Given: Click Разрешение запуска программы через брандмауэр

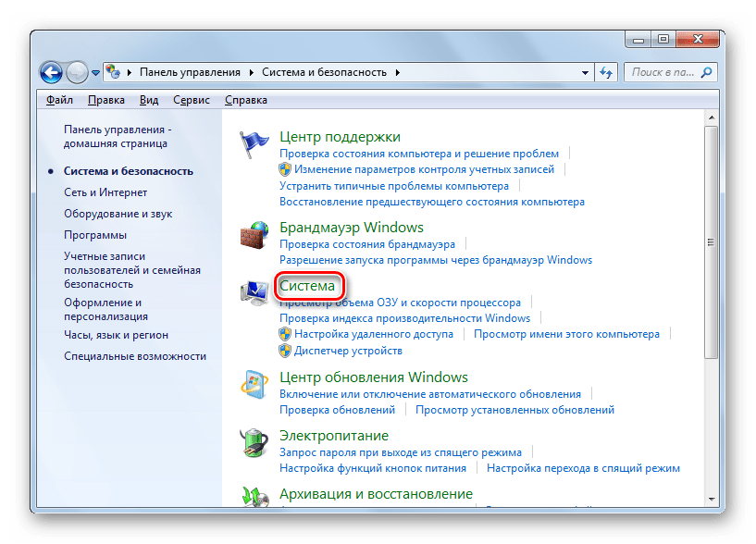Looking at the screenshot, I should [436, 260].
